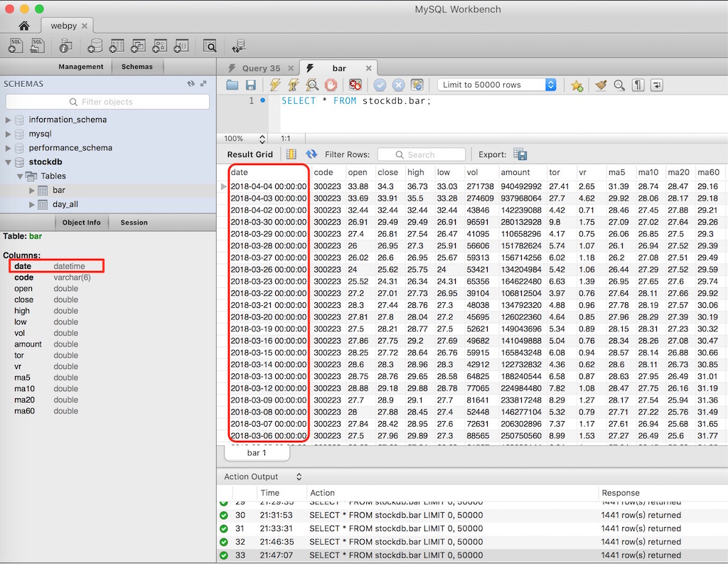
Task: Toggle the auto-commit mode icon
Action: (417, 85)
